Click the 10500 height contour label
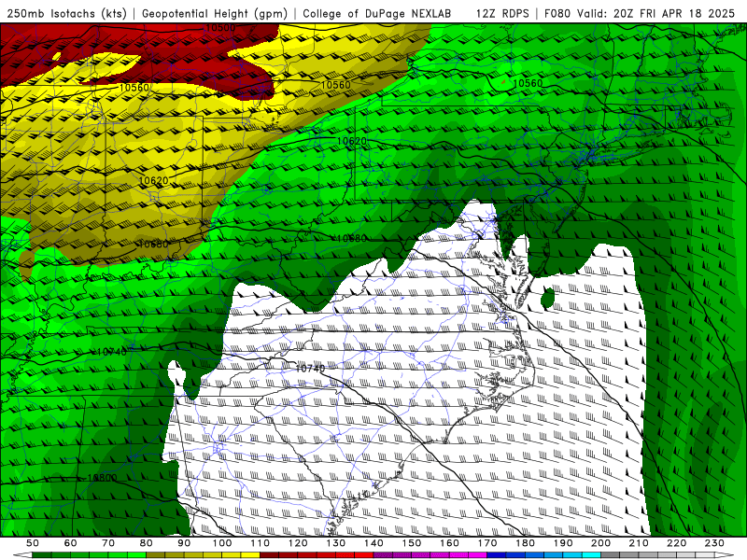Screen dimensions: 747x560 [x=220, y=28]
